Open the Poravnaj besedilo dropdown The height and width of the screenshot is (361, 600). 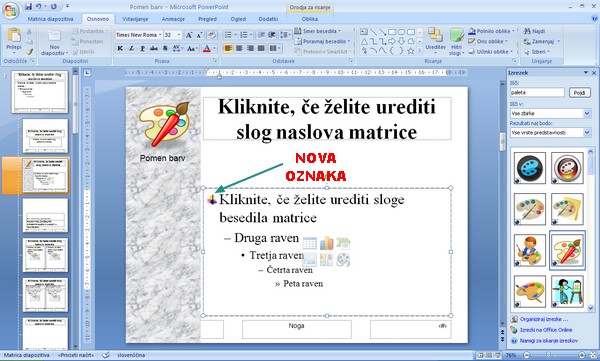coord(323,41)
